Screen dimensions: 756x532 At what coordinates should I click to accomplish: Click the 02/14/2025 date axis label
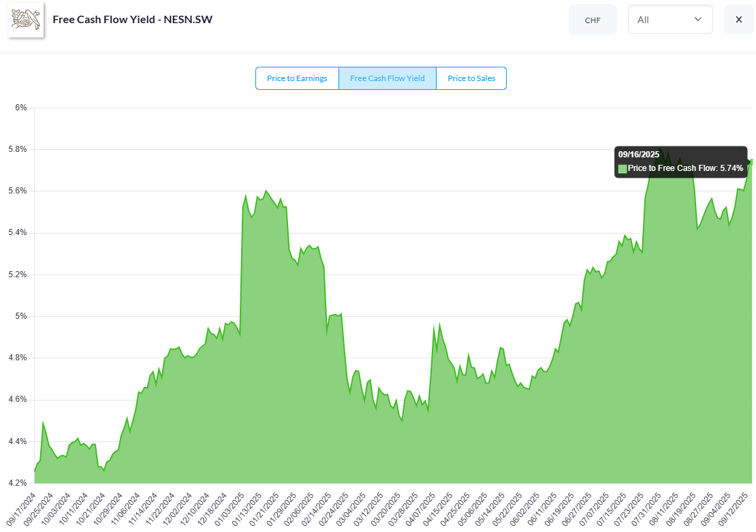click(317, 509)
